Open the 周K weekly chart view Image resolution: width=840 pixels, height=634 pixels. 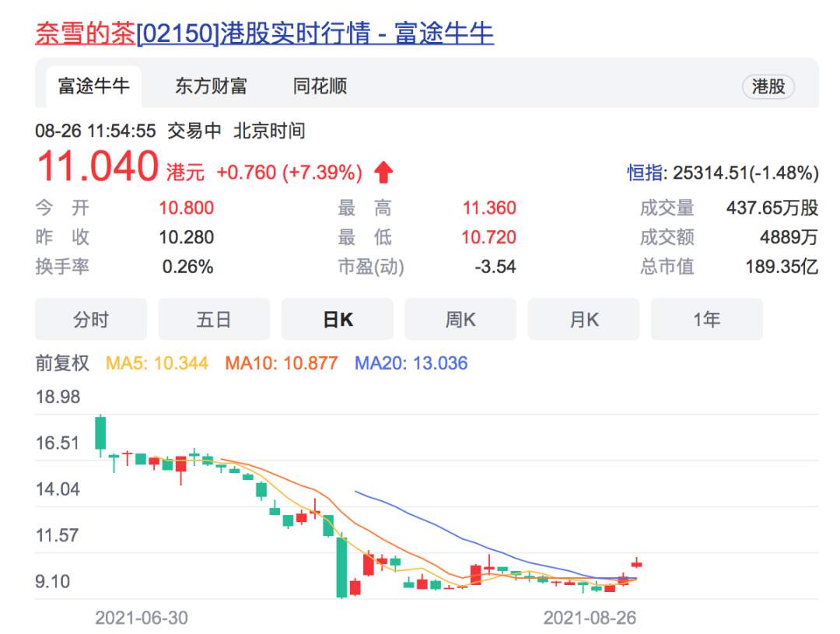460,319
